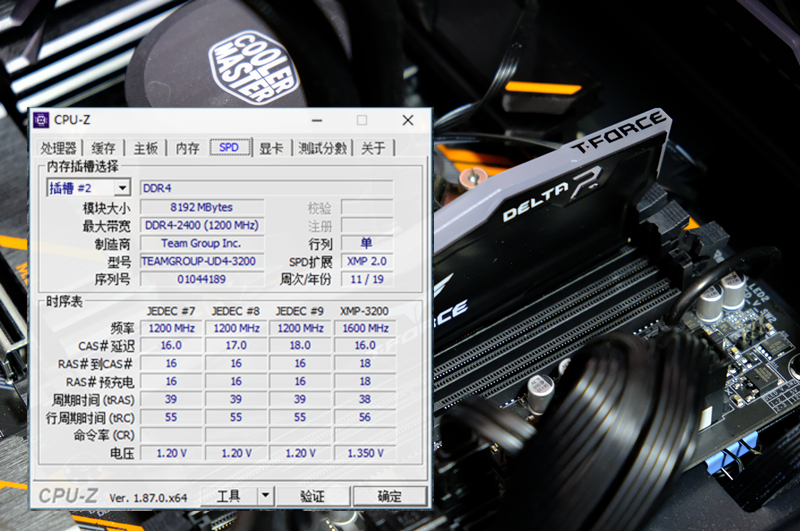Click the empty 注册 field

coord(367,225)
